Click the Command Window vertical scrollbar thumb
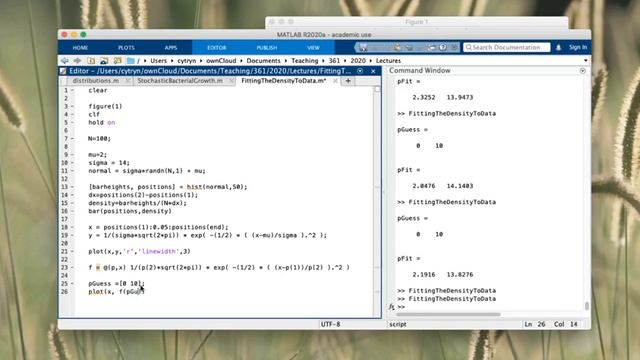Viewport: 640px width, 360px height. coord(587,306)
